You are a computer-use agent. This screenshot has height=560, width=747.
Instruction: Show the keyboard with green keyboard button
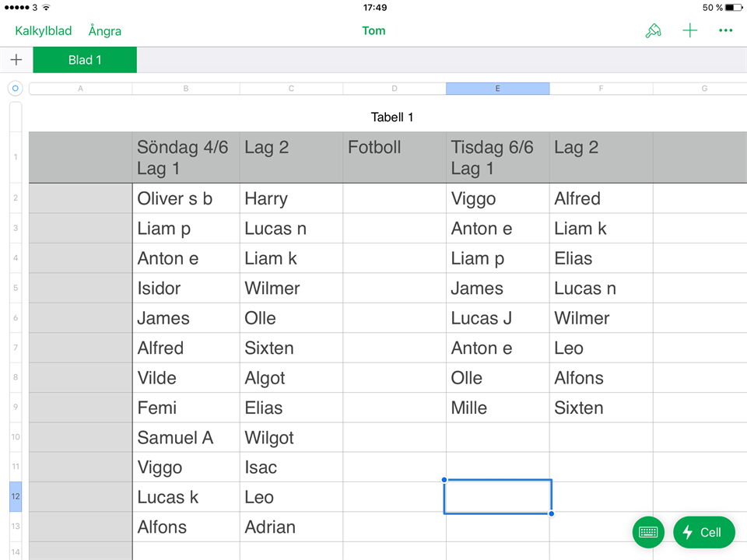point(649,532)
